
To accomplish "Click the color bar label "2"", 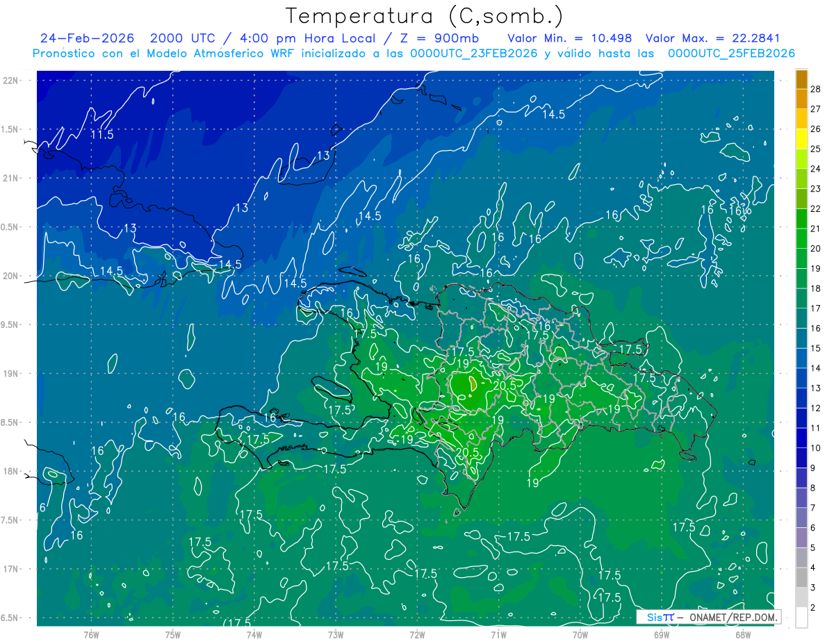I will [x=814, y=607].
